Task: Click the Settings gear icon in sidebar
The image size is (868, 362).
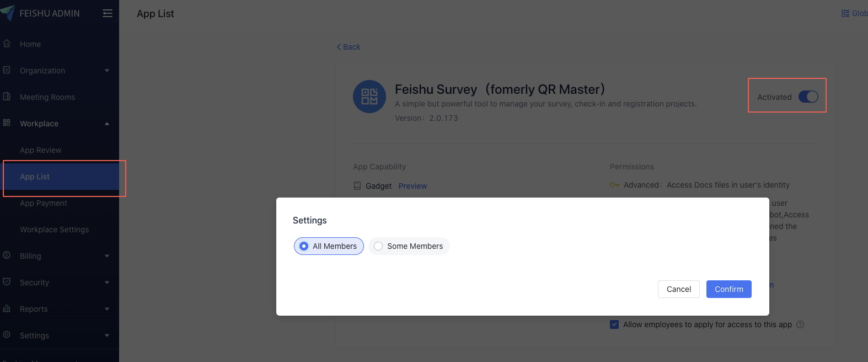Action: coord(7,335)
